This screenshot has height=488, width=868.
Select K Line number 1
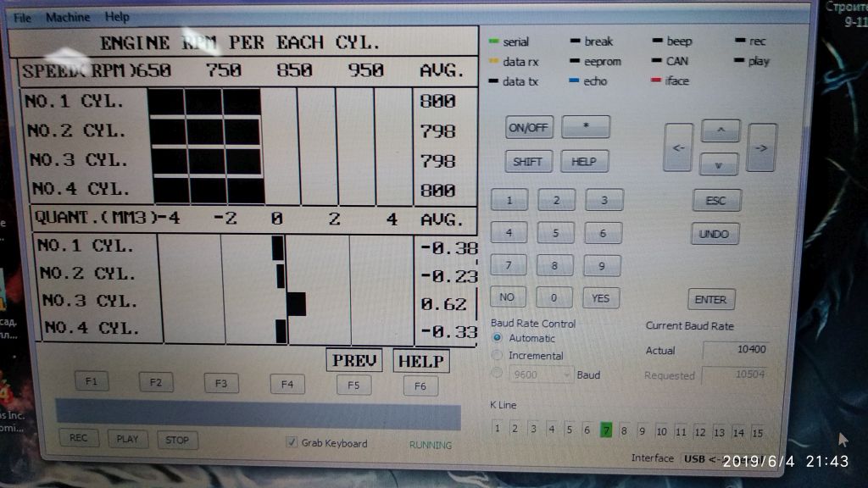click(497, 429)
